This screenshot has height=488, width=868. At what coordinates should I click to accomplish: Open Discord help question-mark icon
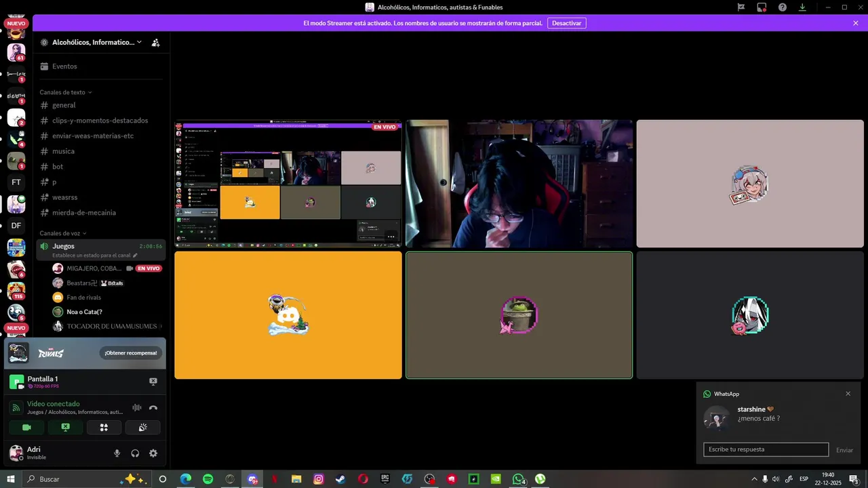(783, 7)
